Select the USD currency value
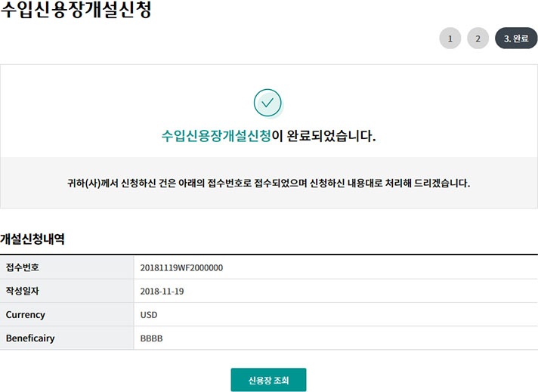This screenshot has height=392, width=538. coord(149,315)
